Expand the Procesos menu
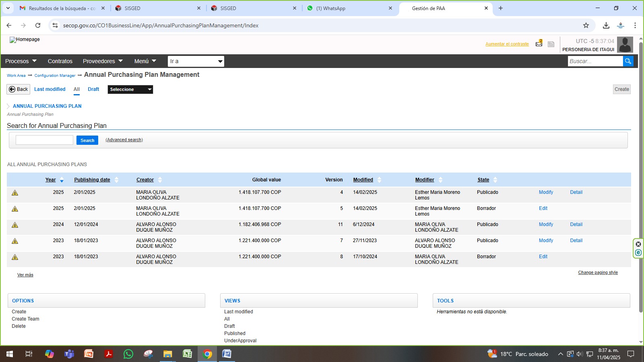The width and height of the screenshot is (644, 362). coord(21,61)
